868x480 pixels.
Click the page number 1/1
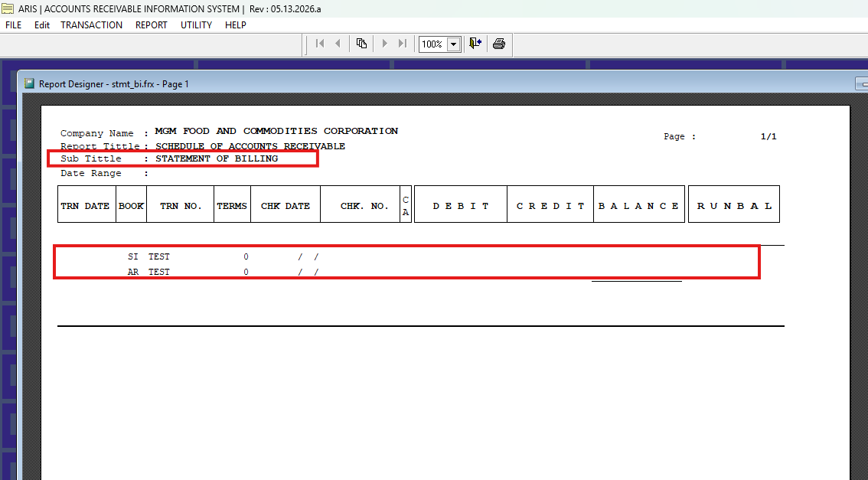click(768, 136)
